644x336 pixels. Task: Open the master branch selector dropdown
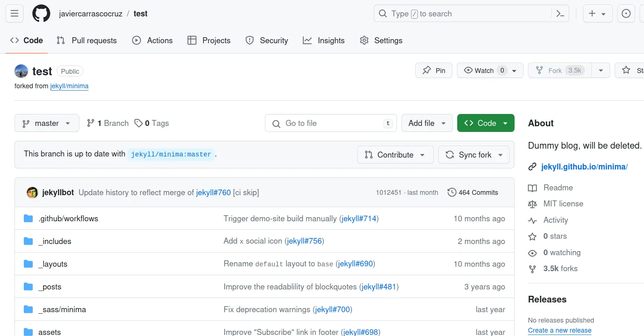coord(47,123)
